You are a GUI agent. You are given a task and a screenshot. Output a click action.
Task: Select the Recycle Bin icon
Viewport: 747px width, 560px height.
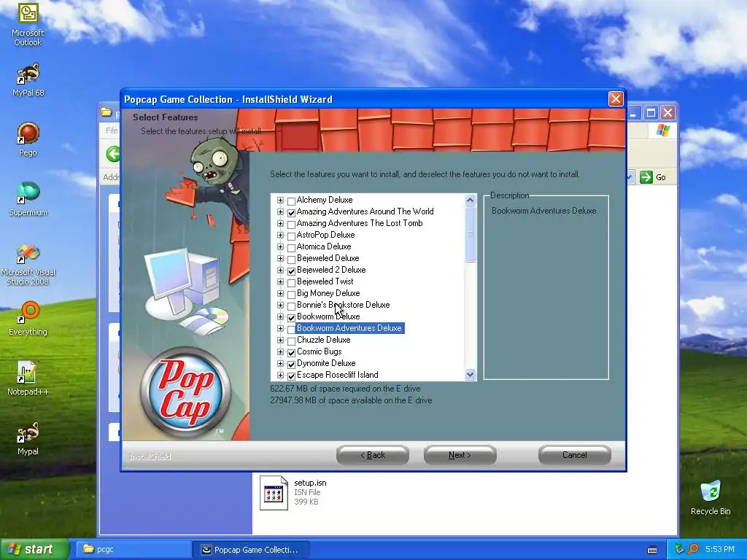point(711,498)
